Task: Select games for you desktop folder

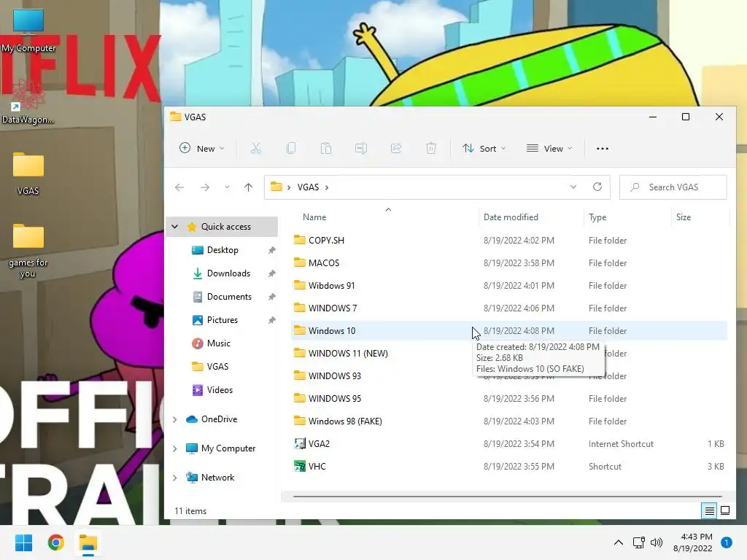Action: [x=28, y=251]
